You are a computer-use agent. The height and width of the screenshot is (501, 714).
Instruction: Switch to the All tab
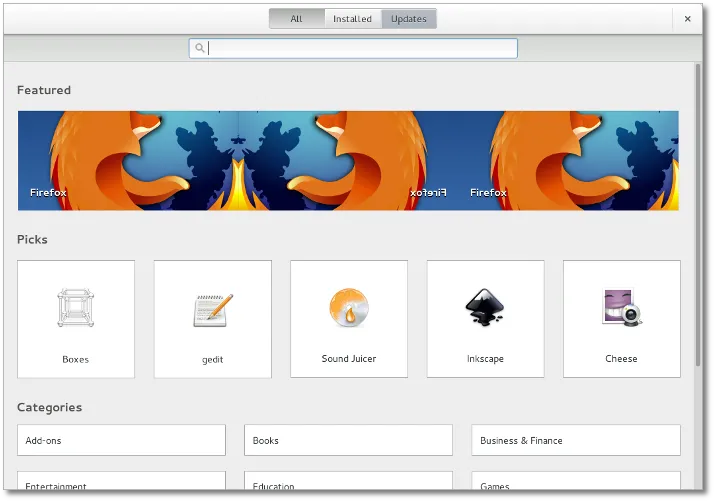[296, 19]
